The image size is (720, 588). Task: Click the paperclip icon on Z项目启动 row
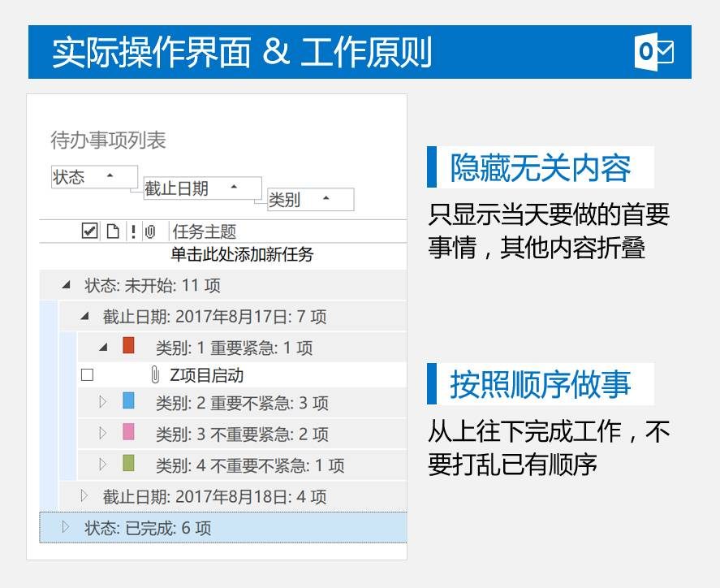point(155,375)
